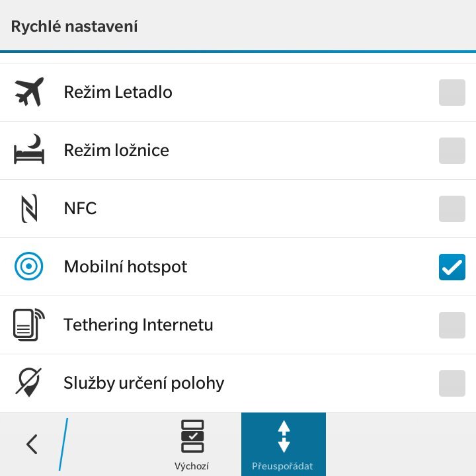The height and width of the screenshot is (476, 476).
Task: Go back with the arrow icon
Action: click(x=31, y=444)
